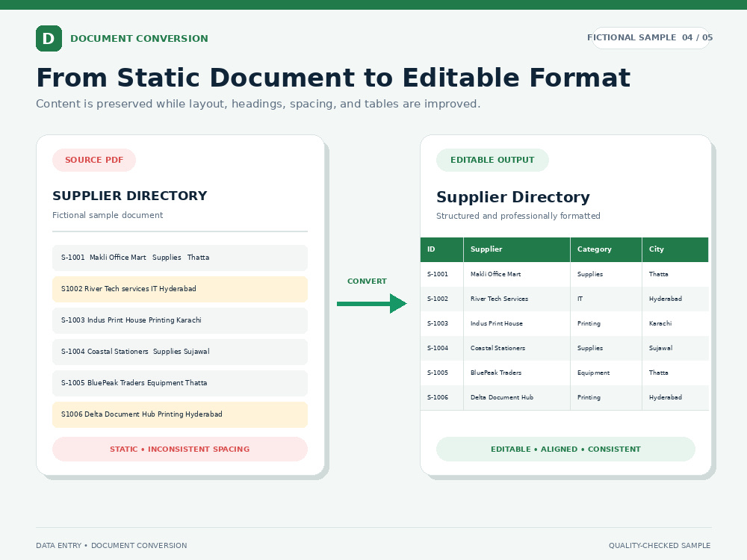747x560 pixels.
Task: Click Printing cell in S-1003 row
Action: click(606, 324)
